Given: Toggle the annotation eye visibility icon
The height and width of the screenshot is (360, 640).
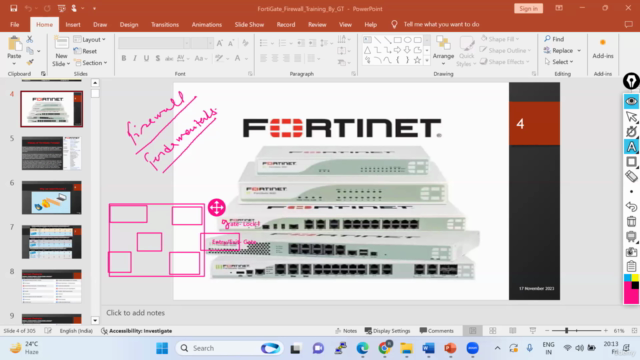Looking at the screenshot, I should pyautogui.click(x=631, y=101).
